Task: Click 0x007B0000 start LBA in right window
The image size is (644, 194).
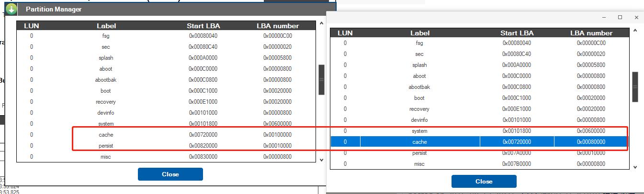Action: [517, 164]
